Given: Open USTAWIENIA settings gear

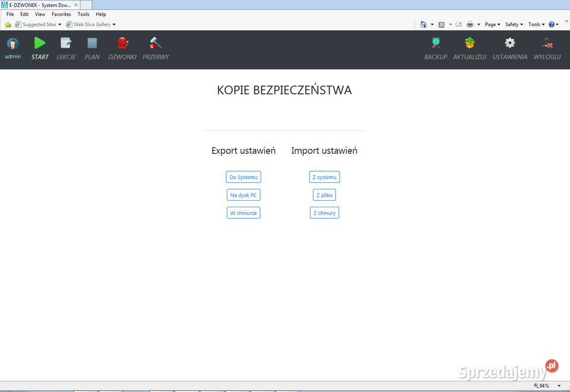Looking at the screenshot, I should pyautogui.click(x=509, y=43).
